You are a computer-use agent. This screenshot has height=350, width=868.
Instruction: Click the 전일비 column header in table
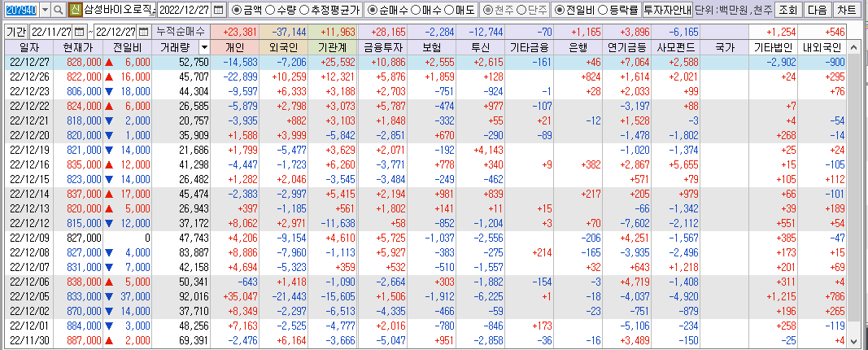[128, 48]
